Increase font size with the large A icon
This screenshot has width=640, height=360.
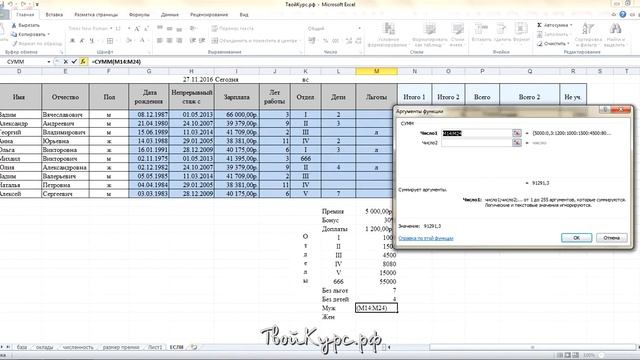[137, 29]
